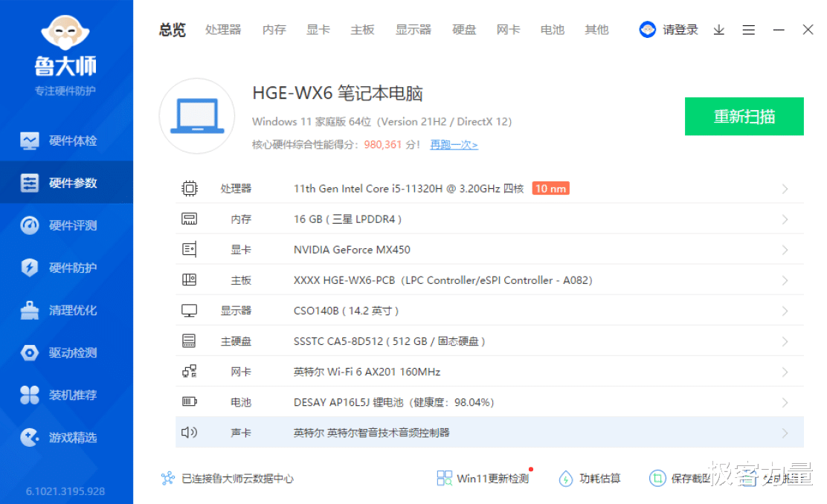
Task: Click the version number 6.1021.3195.928
Action: coord(65,491)
